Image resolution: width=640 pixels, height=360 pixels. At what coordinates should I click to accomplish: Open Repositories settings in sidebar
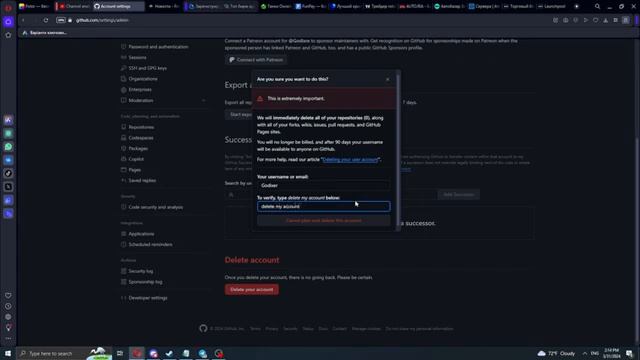coord(141,127)
